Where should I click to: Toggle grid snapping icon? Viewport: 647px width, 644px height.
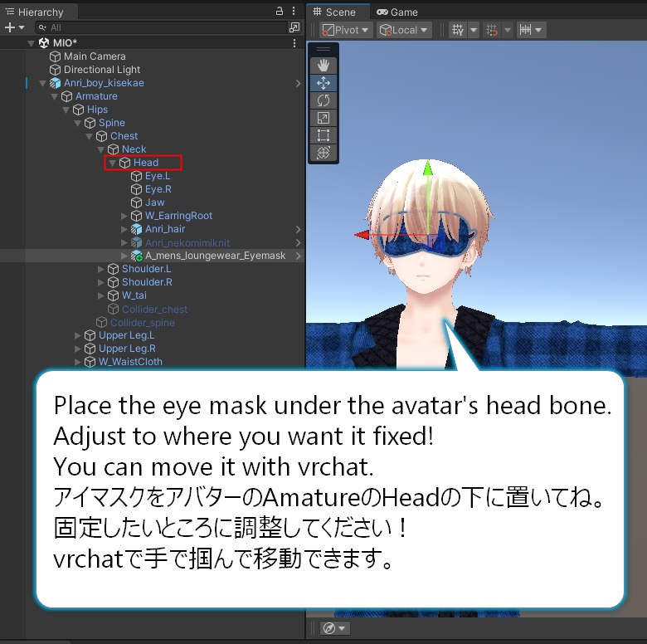(458, 30)
